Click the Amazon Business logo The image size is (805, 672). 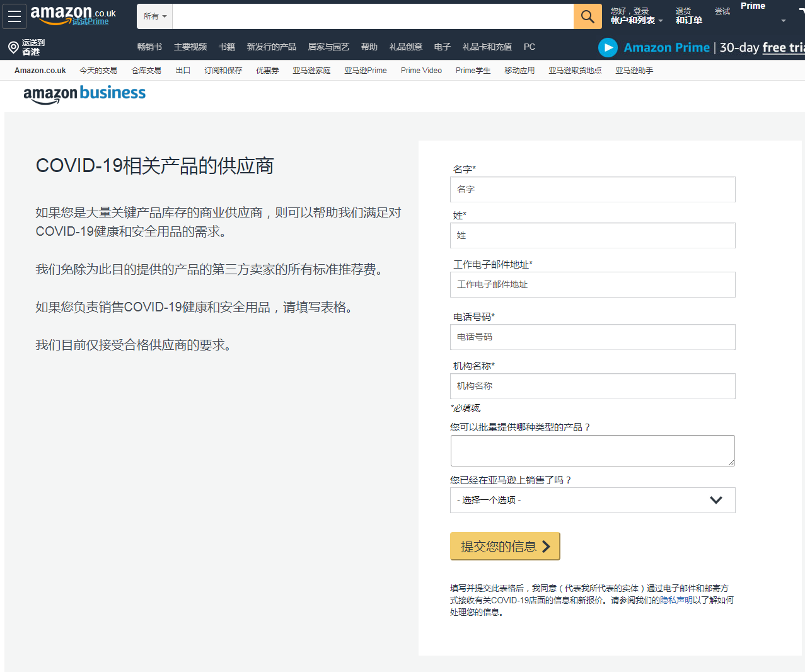(84, 94)
